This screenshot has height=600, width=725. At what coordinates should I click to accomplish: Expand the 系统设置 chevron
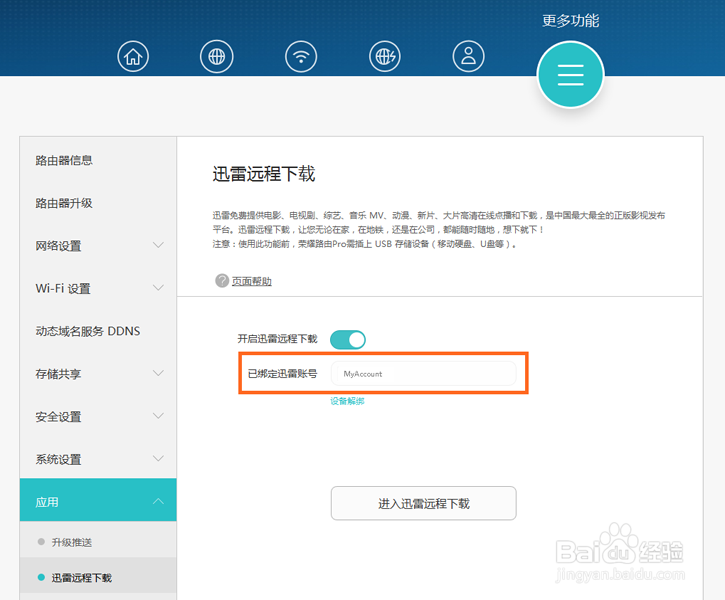click(x=158, y=458)
